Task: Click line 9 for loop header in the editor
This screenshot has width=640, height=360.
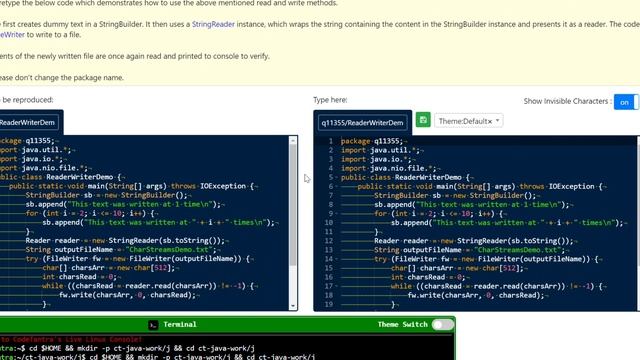Action: tap(438, 214)
